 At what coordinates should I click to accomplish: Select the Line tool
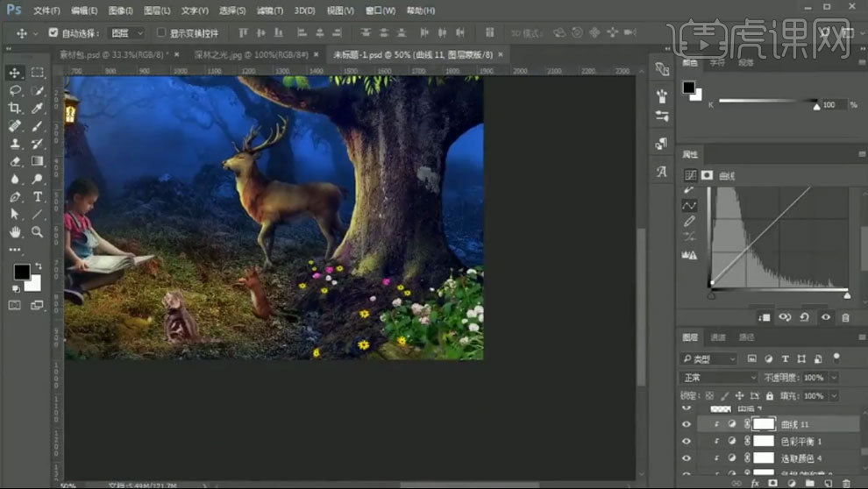coord(37,214)
